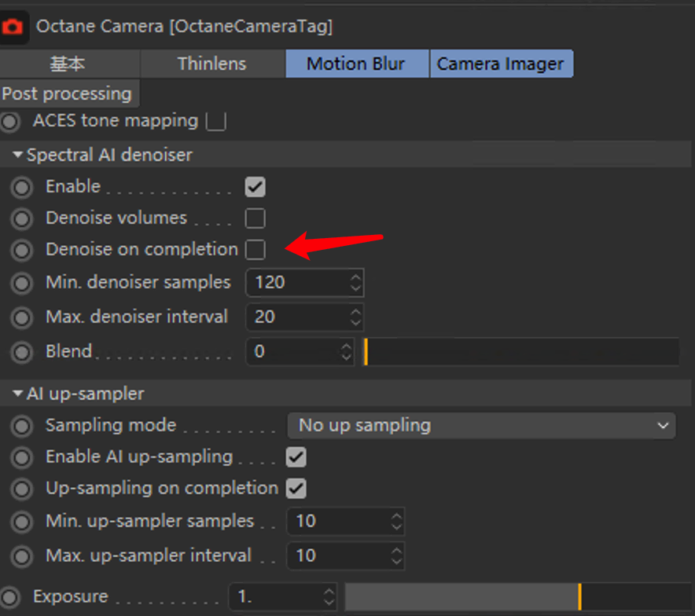Click the keyframe dot next to Blend

(22, 353)
